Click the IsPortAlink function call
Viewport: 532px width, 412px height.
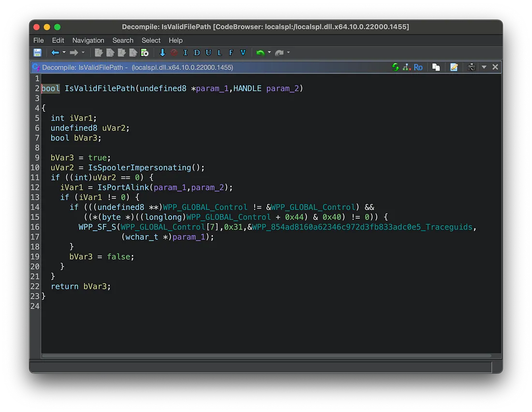click(123, 188)
